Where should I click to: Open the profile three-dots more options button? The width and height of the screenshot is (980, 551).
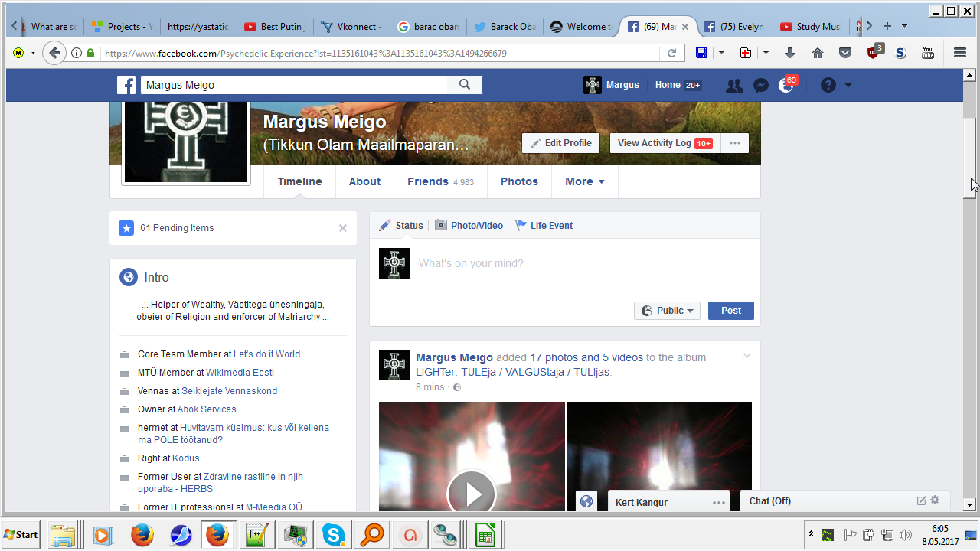(x=735, y=143)
